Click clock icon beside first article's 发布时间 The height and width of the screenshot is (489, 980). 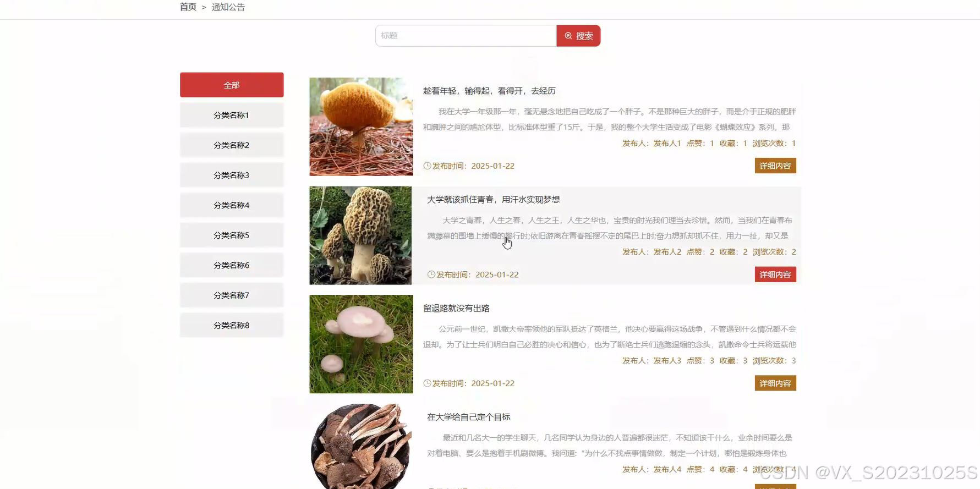[427, 166]
